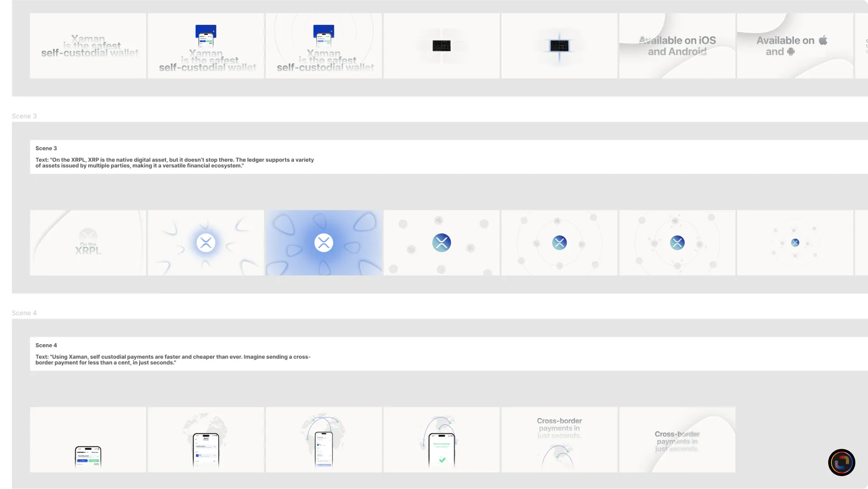Select white glowing XRP thumbnail with swirl shapes
Image resolution: width=868 pixels, height=489 pixels.
point(206,243)
